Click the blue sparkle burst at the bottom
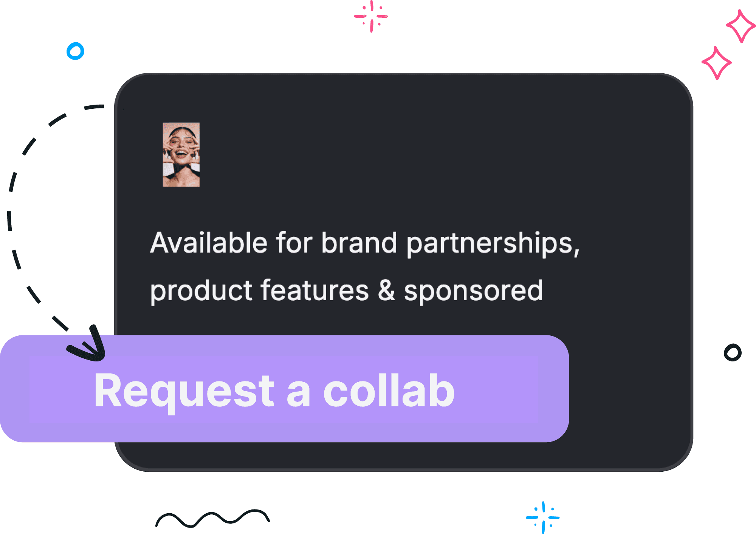The width and height of the screenshot is (756, 534). (x=543, y=517)
